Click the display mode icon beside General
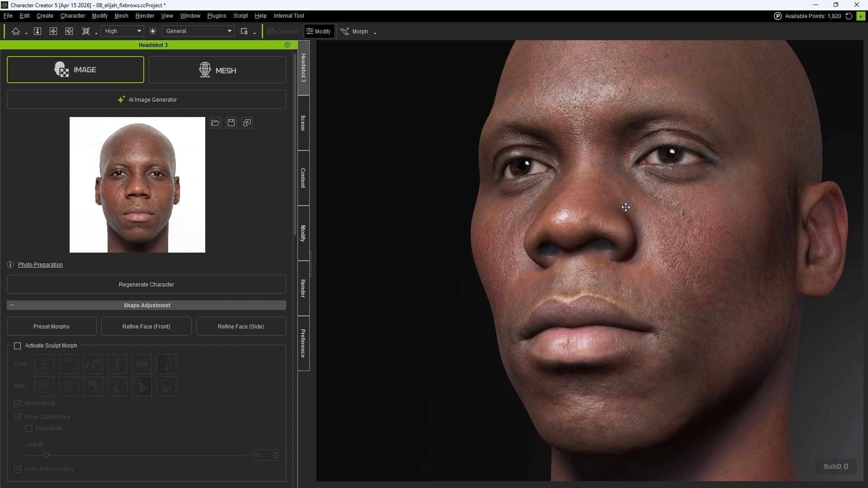This screenshot has width=868, height=488. (244, 31)
